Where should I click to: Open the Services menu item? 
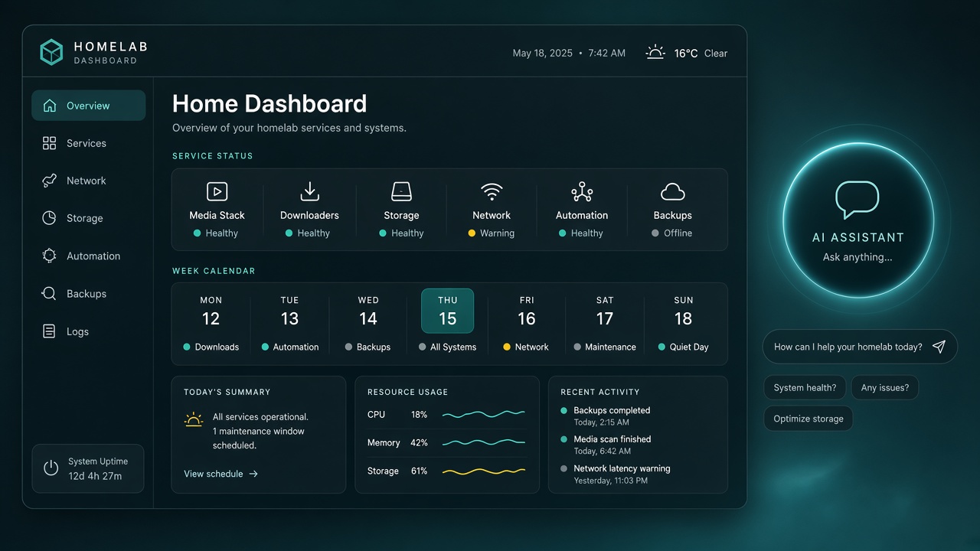tap(88, 143)
